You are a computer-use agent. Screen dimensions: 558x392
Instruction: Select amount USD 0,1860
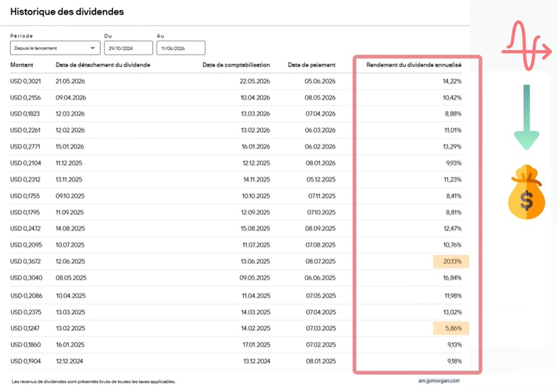[25, 345]
